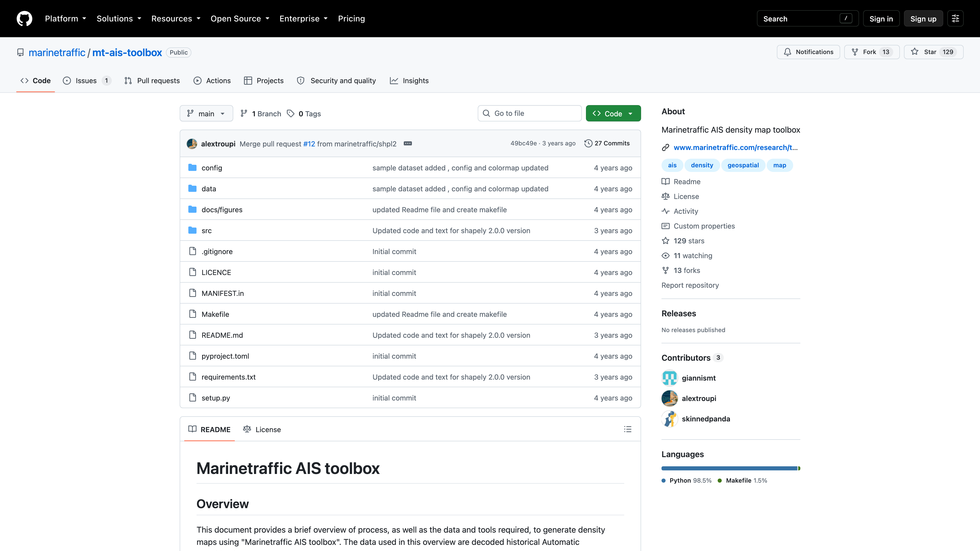Select the density topic tag

pos(702,165)
